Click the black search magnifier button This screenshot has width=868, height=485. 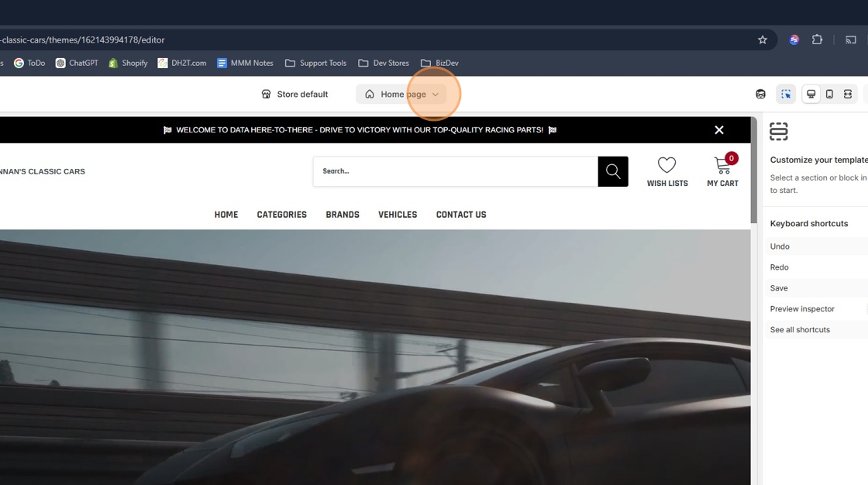tap(613, 172)
